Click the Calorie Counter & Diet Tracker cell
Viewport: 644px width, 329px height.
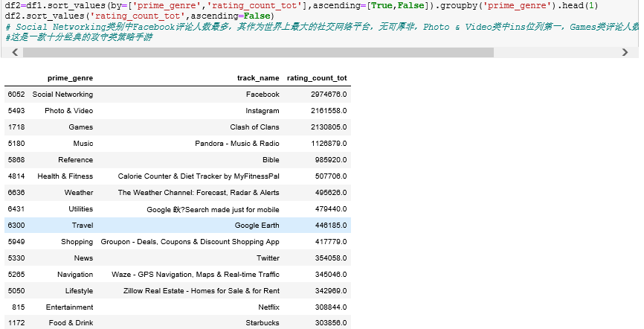point(199,176)
